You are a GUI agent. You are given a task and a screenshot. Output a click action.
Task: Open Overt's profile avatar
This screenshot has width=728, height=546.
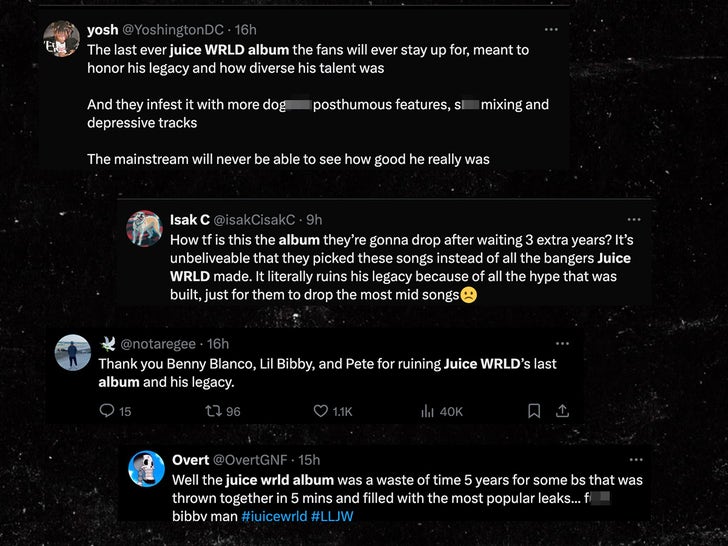(147, 468)
